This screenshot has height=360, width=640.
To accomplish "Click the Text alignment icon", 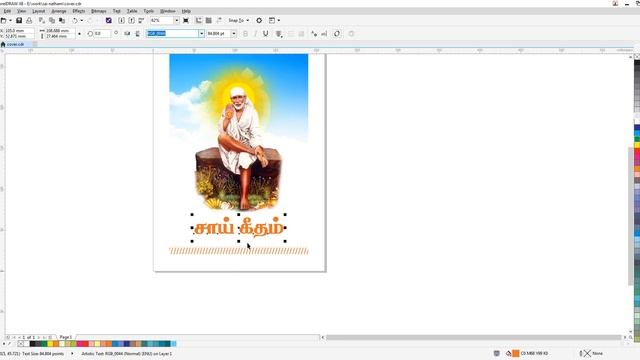I will tap(279, 34).
